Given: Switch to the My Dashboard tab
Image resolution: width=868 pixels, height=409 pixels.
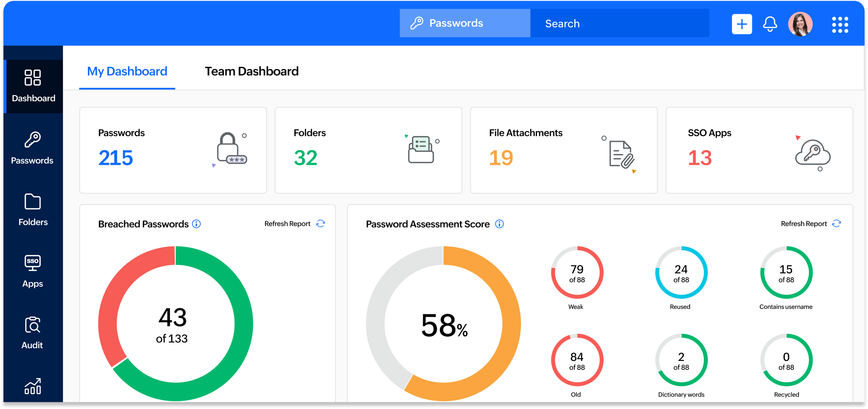Looking at the screenshot, I should click(127, 71).
